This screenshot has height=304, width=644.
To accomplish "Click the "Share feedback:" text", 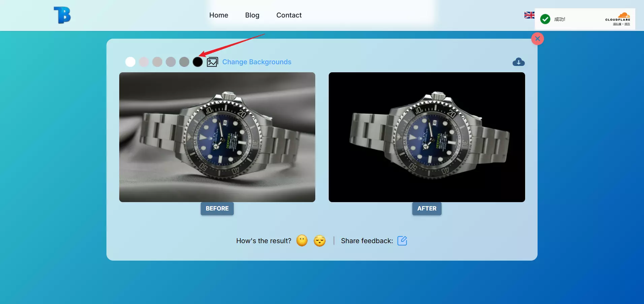I will tap(367, 241).
